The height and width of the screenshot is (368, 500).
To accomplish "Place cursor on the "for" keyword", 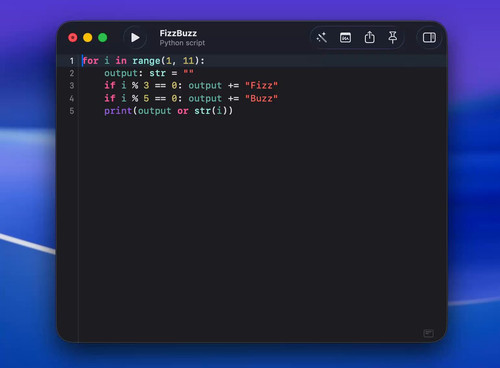I will click(91, 61).
